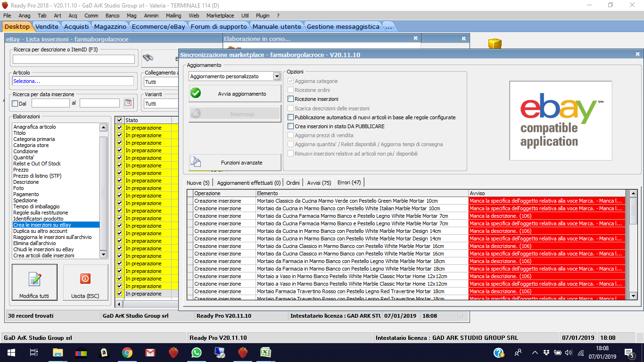Viewport: 644px width, 362px height.
Task: Click the Funzioni avanzate document icon
Action: coord(196,163)
